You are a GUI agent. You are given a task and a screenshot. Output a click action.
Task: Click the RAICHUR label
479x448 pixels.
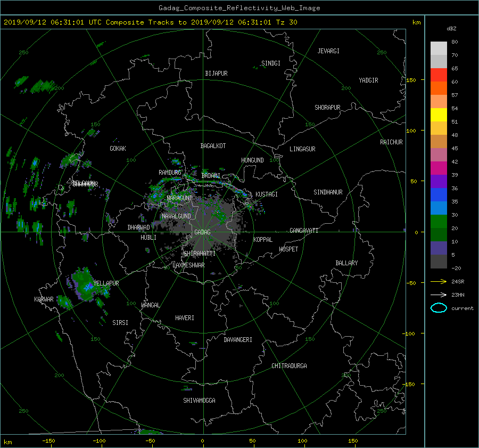[x=391, y=142]
